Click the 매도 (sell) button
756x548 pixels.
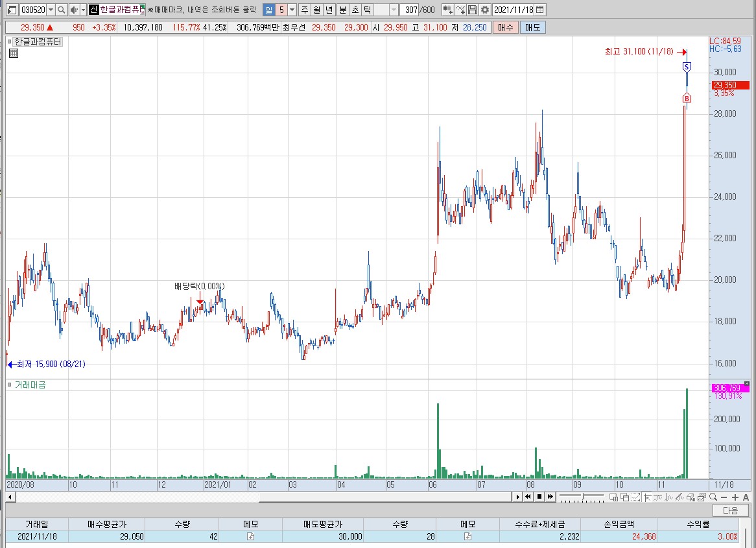pos(533,27)
